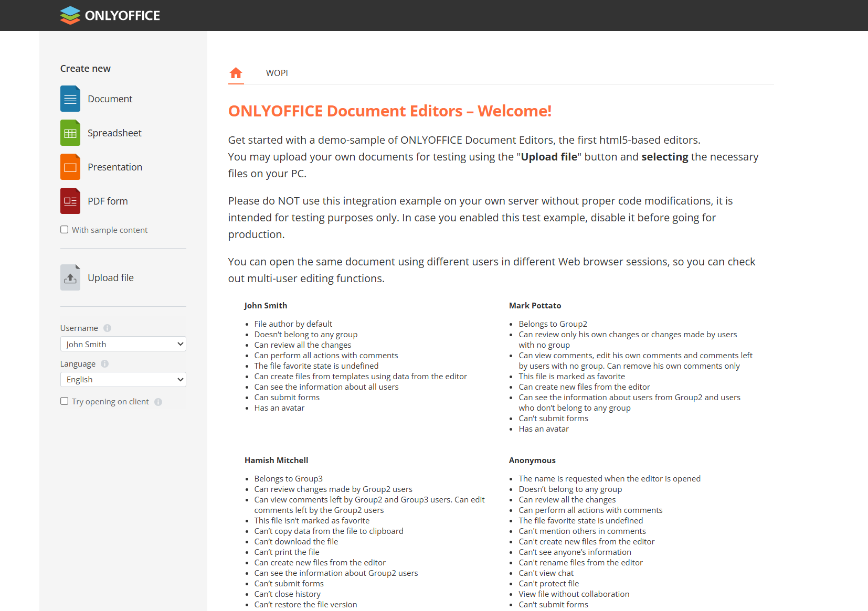The width and height of the screenshot is (868, 611).
Task: Enable 'With sample content' checkbox
Action: pos(64,230)
